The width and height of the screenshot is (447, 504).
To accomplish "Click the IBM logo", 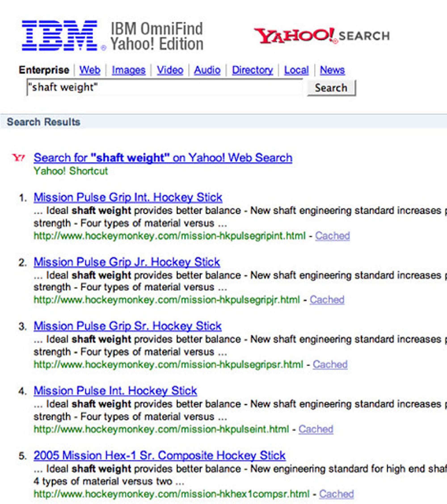I will [60, 36].
